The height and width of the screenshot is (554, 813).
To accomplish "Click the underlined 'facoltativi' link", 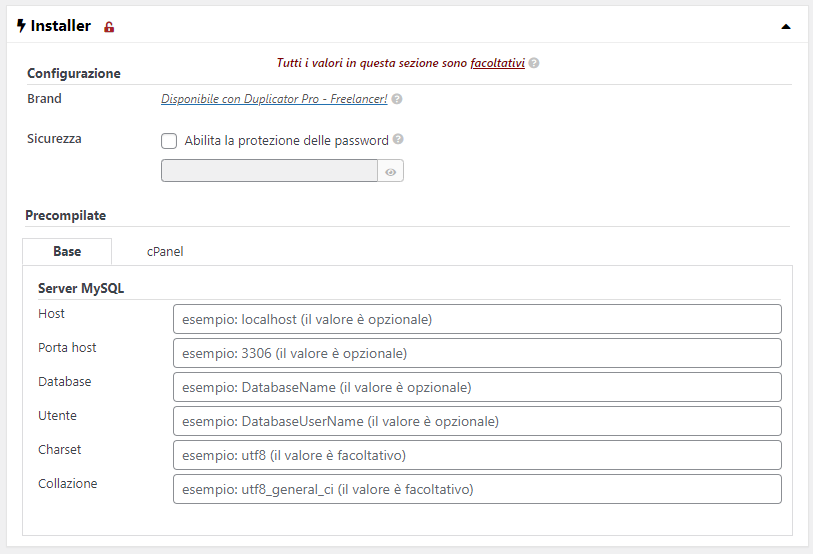I will tap(497, 63).
